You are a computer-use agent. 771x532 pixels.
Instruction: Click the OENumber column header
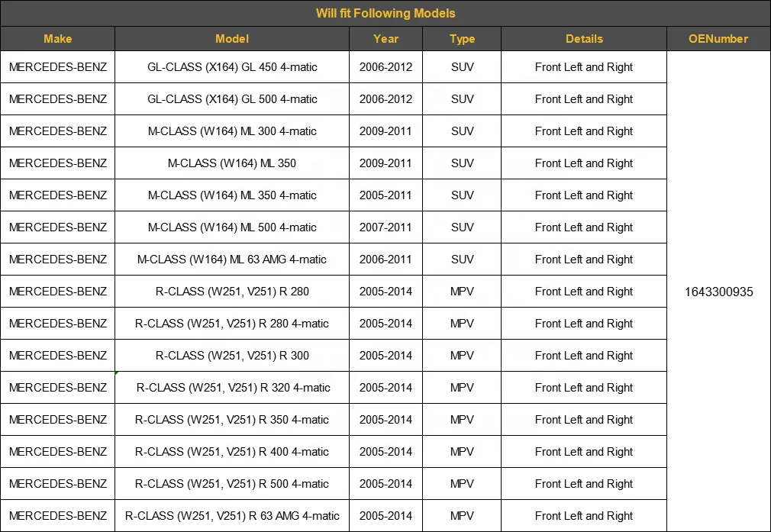[718, 39]
